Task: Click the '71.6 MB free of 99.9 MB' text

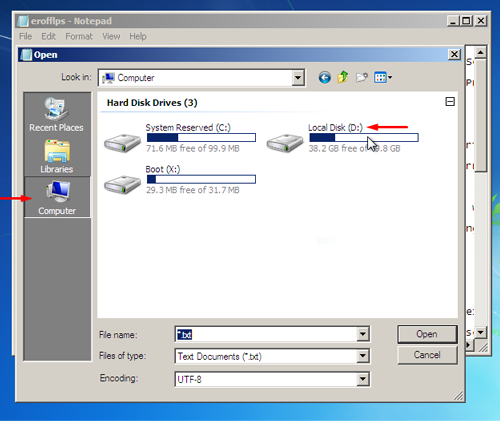Action: [193, 148]
